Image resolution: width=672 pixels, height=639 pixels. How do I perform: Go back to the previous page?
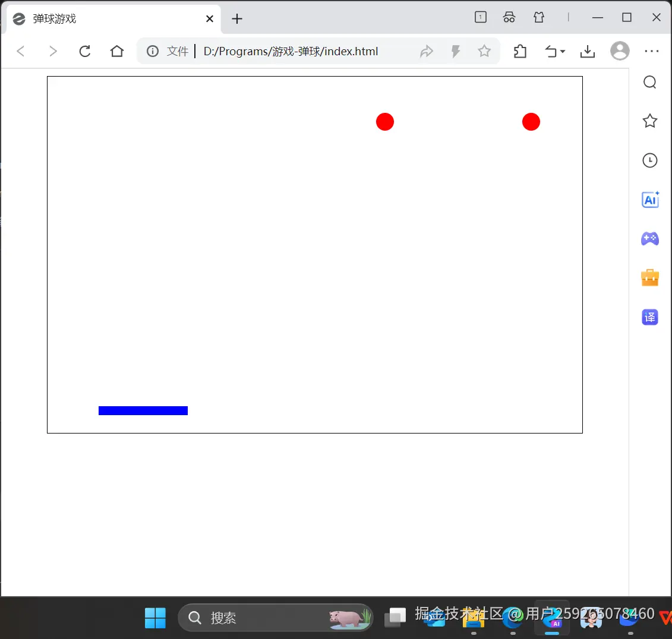(20, 52)
